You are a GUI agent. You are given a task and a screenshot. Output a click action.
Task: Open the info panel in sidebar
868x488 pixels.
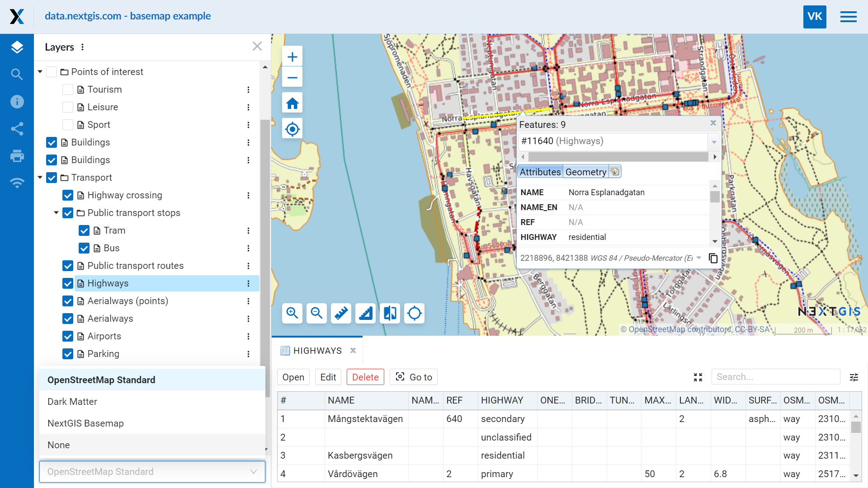pyautogui.click(x=17, y=102)
